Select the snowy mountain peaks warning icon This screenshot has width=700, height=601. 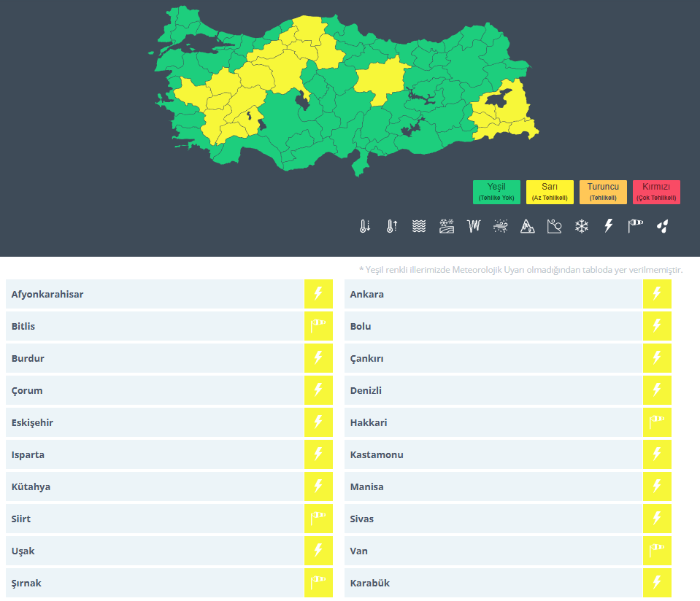point(527,226)
